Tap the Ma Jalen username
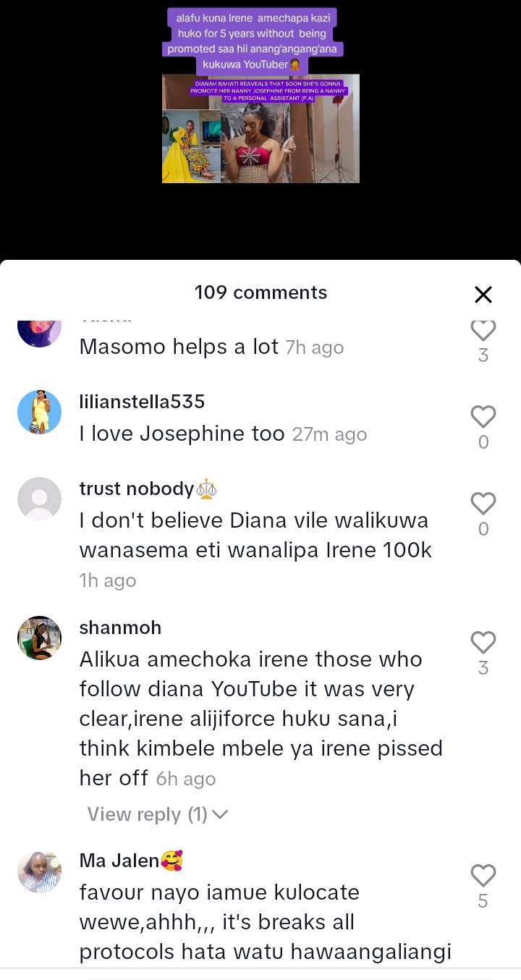Screen dimensions: 521x980 tap(119, 861)
